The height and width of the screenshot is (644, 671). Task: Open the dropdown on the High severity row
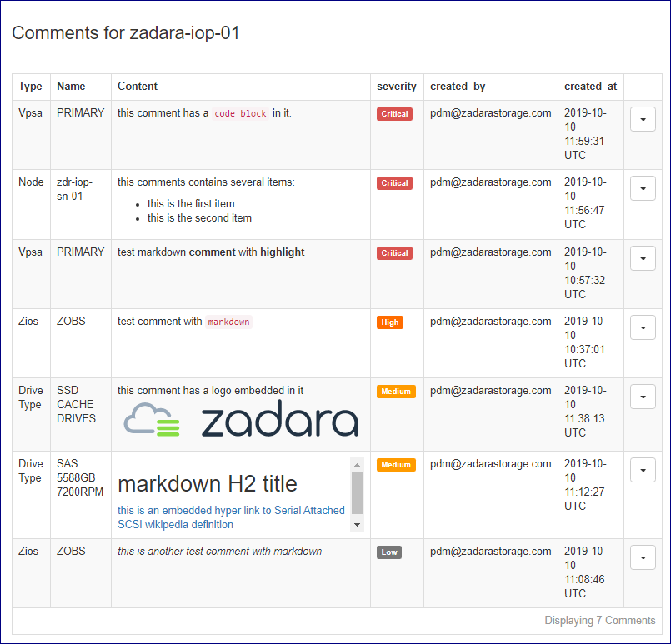coord(643,327)
